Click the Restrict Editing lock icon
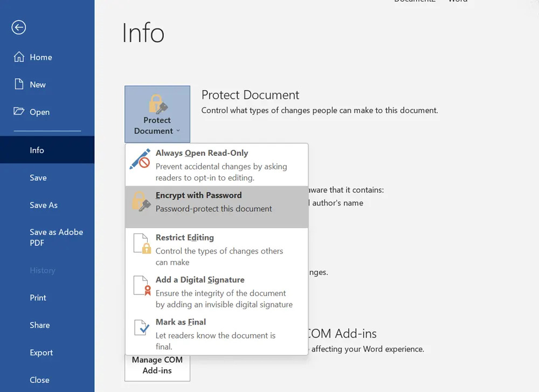This screenshot has width=539, height=392. click(x=141, y=244)
